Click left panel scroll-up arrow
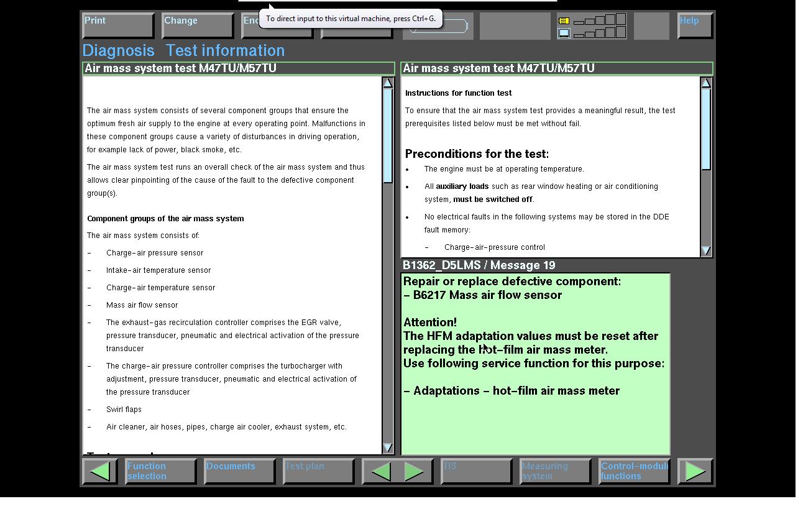The width and height of the screenshot is (798, 532). tap(388, 83)
